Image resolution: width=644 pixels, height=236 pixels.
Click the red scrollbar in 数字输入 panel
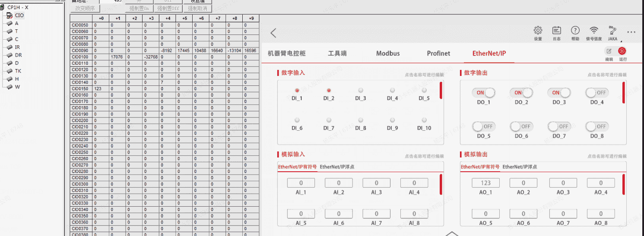440,91
